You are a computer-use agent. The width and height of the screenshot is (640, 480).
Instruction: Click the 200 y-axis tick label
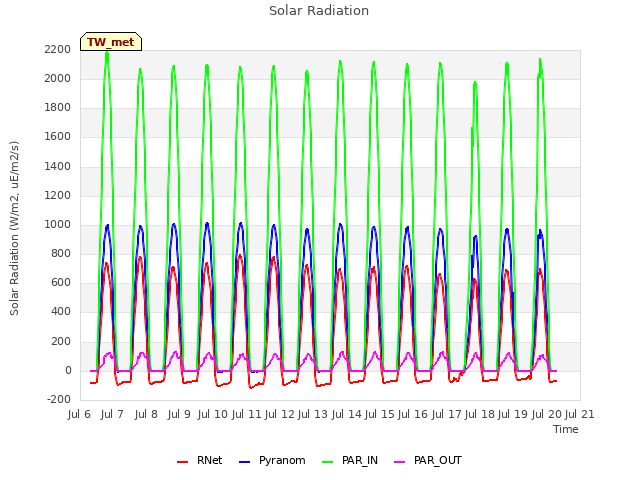(61, 341)
